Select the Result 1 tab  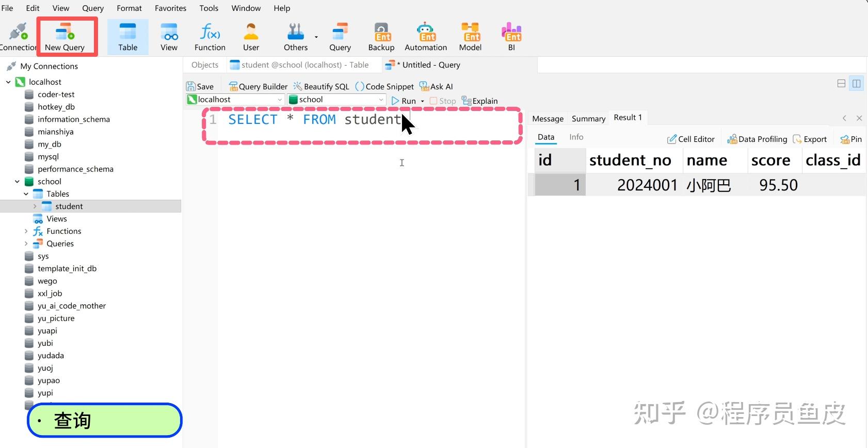pyautogui.click(x=628, y=118)
